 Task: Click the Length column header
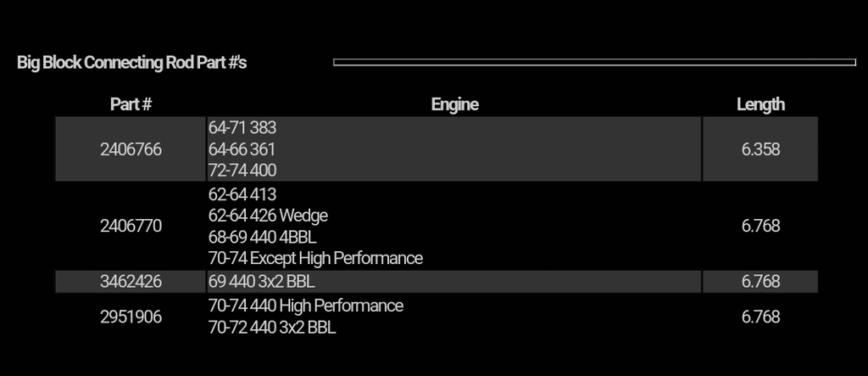(x=760, y=104)
